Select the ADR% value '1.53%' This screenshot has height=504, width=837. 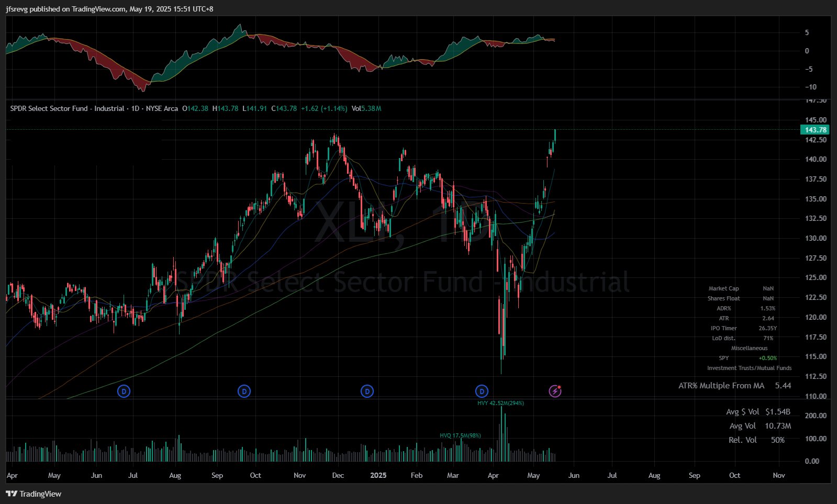pyautogui.click(x=768, y=308)
